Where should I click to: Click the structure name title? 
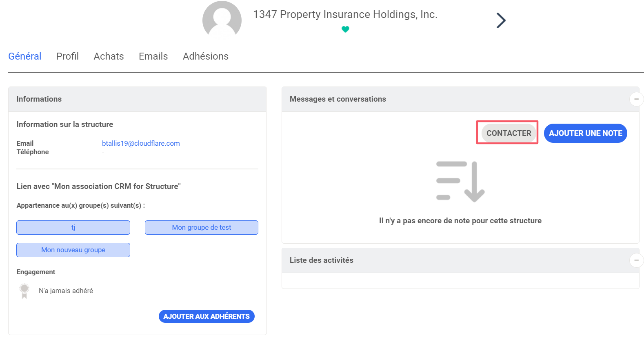pos(345,14)
